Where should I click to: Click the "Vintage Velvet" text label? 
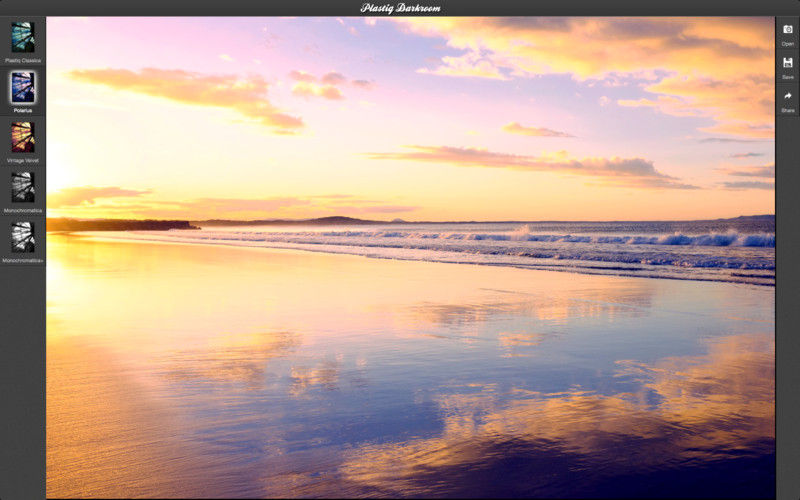tap(22, 160)
